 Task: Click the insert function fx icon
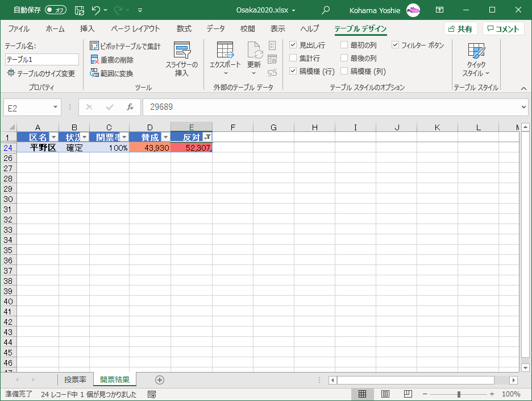coord(130,108)
